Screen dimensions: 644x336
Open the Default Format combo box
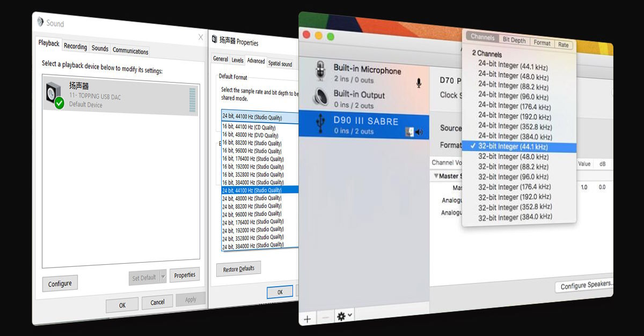[259, 116]
